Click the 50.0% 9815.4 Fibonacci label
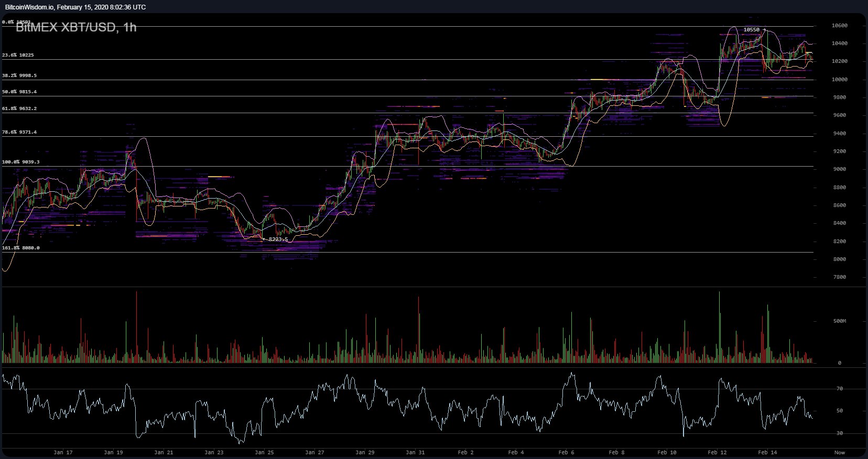The width and height of the screenshot is (868, 459). click(19, 92)
